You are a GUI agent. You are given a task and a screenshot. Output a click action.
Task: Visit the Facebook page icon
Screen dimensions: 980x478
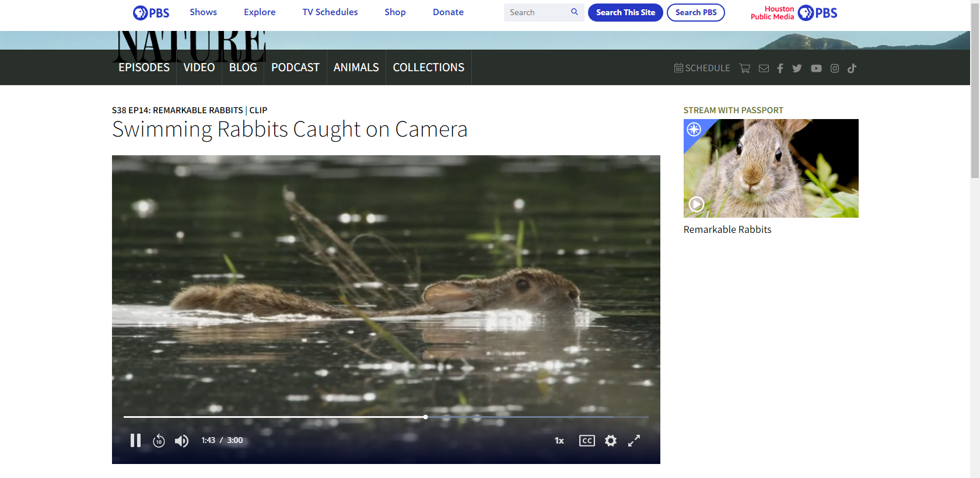[x=780, y=68]
